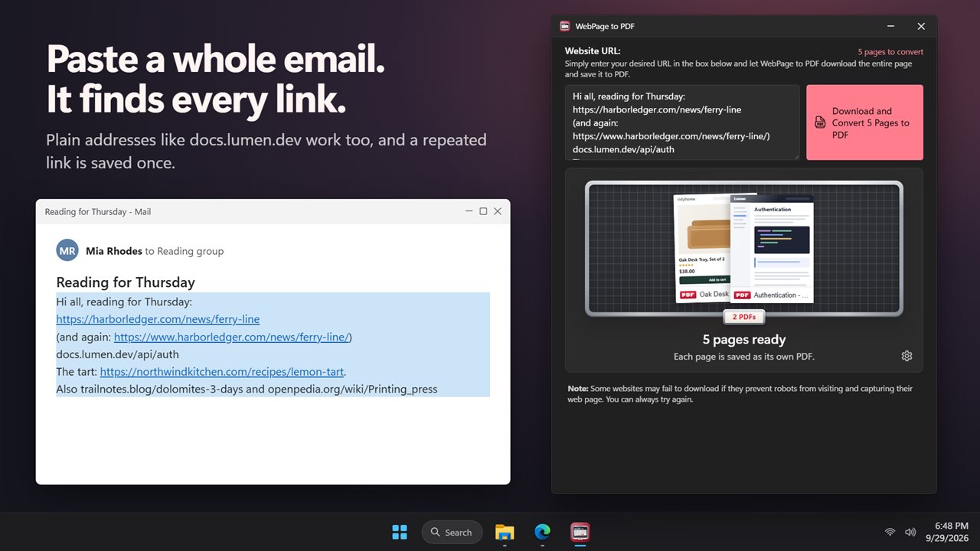Open the settings gear in WebPage to PDF
This screenshot has width=980, height=551.
(907, 356)
